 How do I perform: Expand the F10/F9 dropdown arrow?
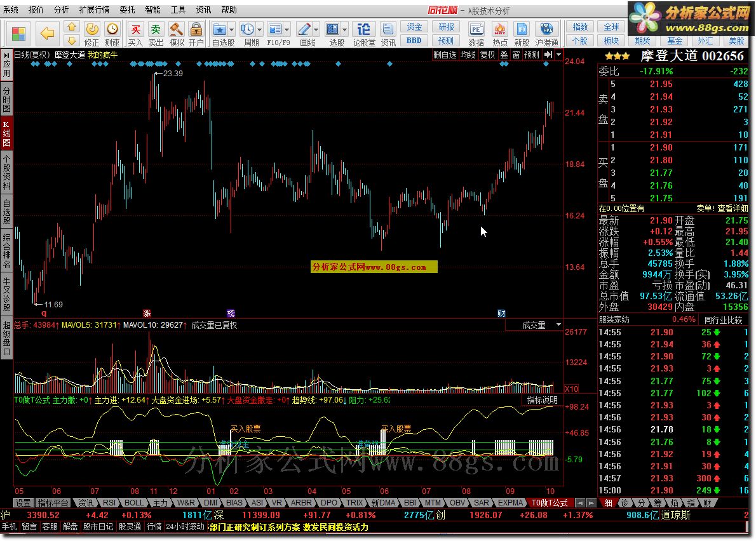[287, 30]
